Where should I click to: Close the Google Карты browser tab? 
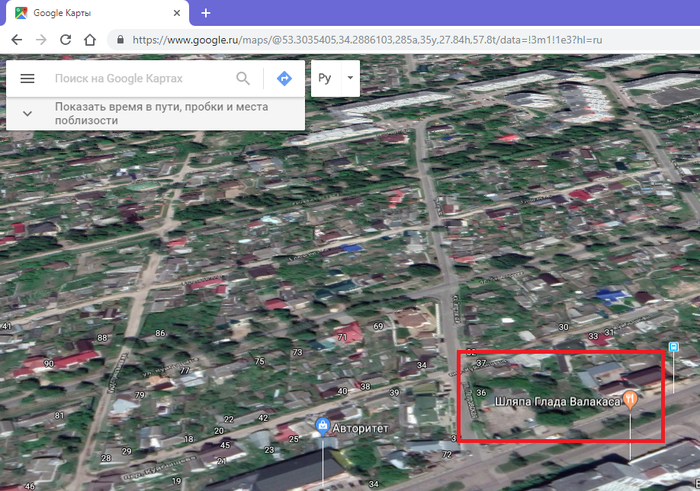tap(177, 13)
